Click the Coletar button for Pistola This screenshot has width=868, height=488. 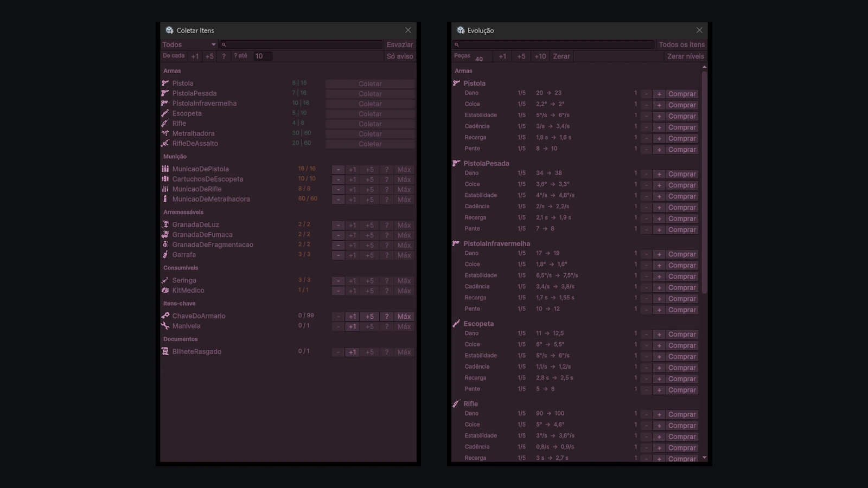(x=370, y=84)
